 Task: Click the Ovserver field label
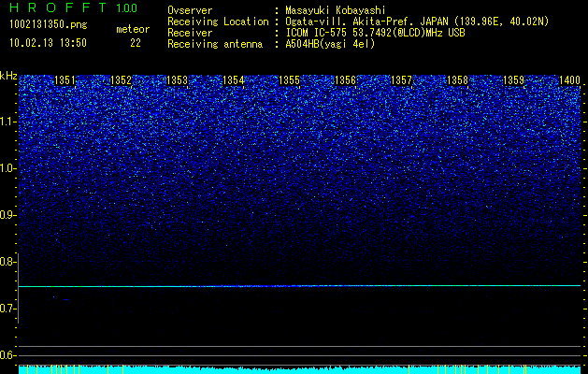click(190, 10)
